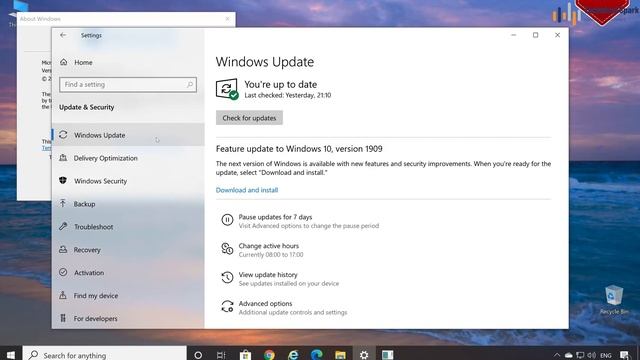Click the up-to-date status icon
Screen dimensions: 640x360
click(x=227, y=89)
